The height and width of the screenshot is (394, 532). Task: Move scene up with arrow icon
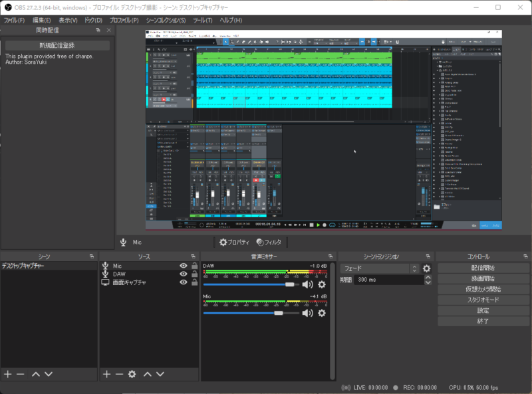[36, 374]
